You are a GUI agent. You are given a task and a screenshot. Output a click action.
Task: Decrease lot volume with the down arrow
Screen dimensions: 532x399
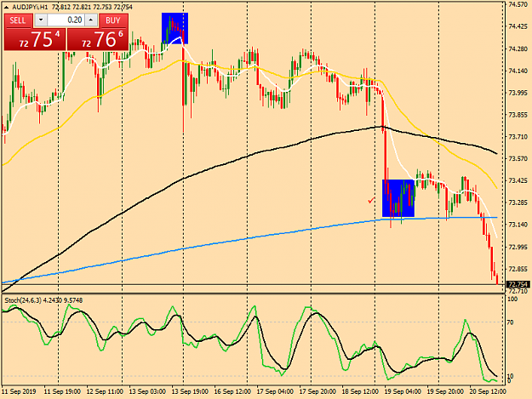(41, 20)
